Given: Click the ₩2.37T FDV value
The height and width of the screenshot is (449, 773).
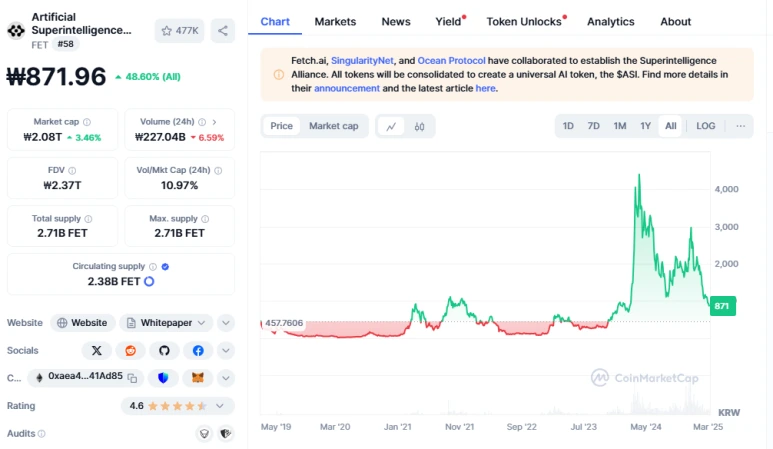Looking at the screenshot, I should click(x=63, y=185).
